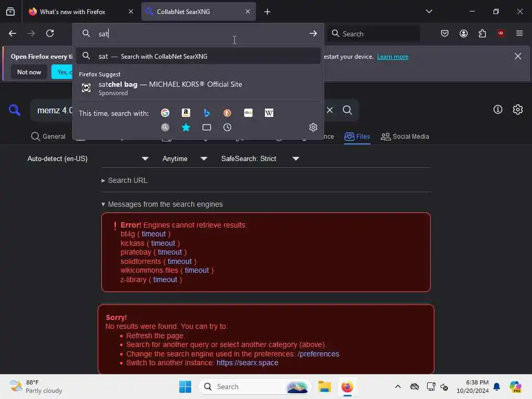The width and height of the screenshot is (532, 399).
Task: Open search settings gear in the URL dropdown
Action: 313,127
